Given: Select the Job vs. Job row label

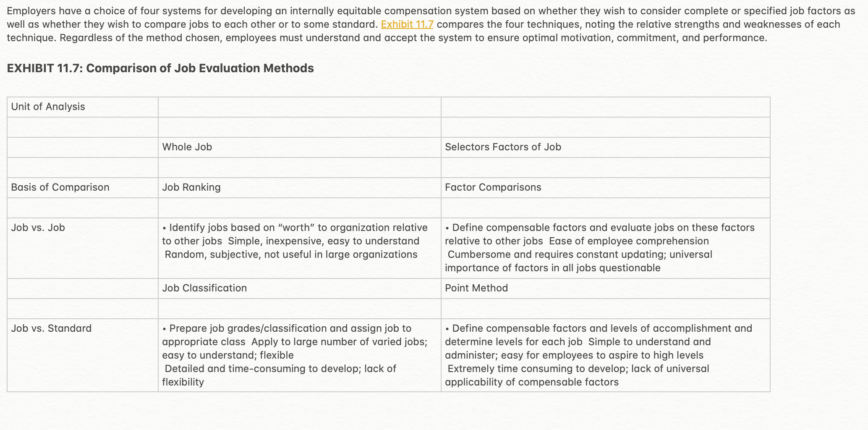Looking at the screenshot, I should (x=83, y=248).
